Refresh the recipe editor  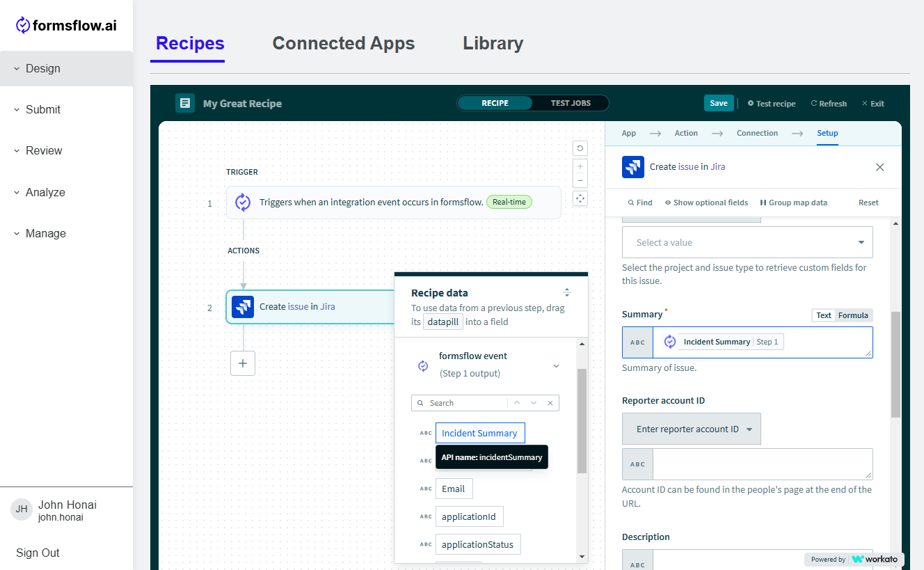click(829, 103)
